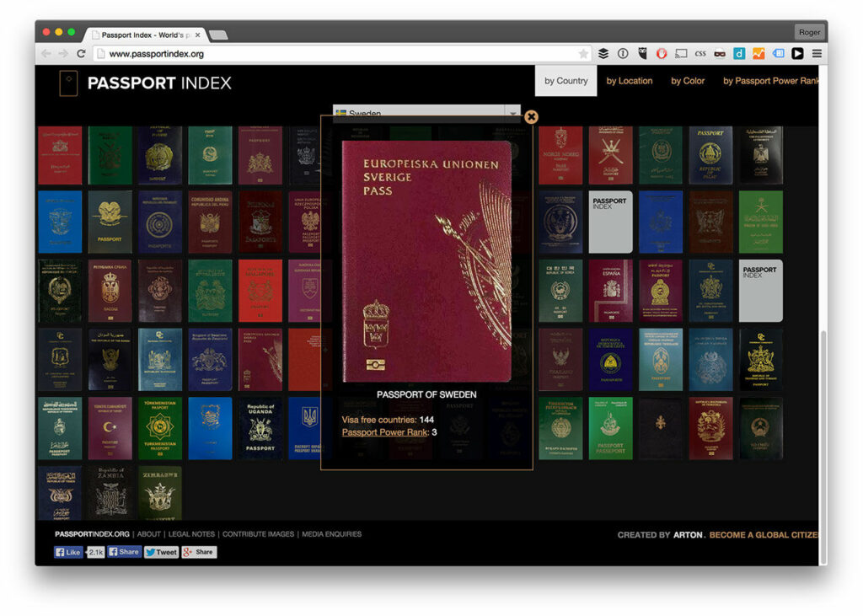Viewport: 863px width, 616px height.
Task: Click the Passport Index logo icon
Action: [68, 83]
